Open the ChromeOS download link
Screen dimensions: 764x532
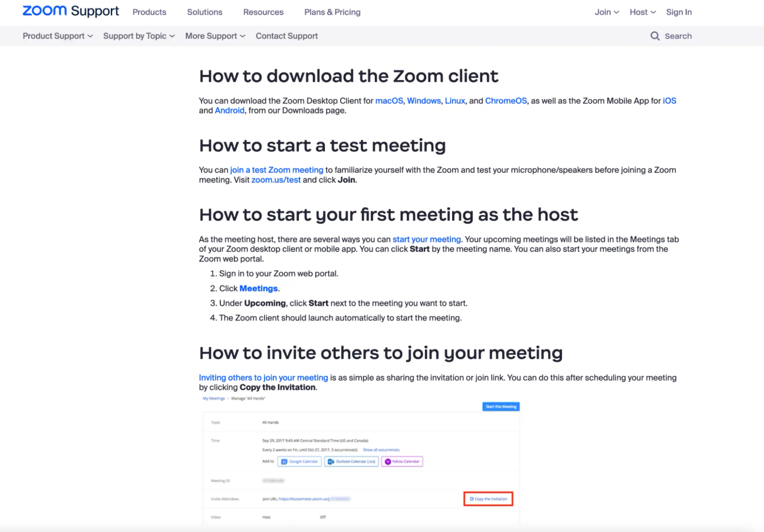pos(506,101)
